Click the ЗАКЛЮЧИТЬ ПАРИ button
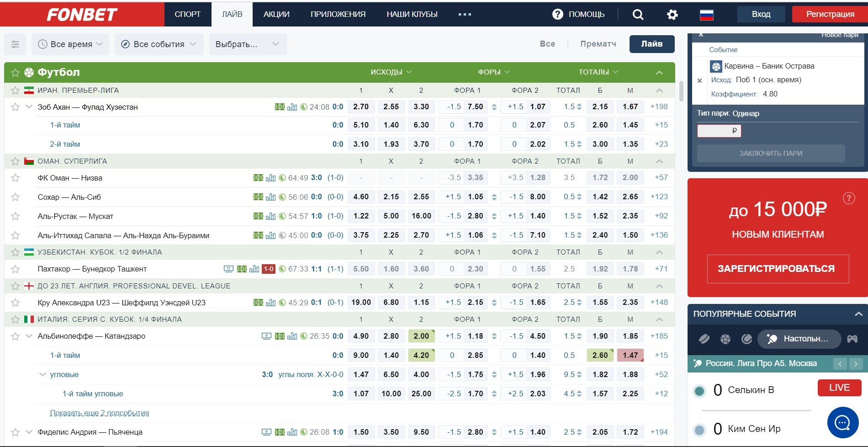 click(771, 154)
